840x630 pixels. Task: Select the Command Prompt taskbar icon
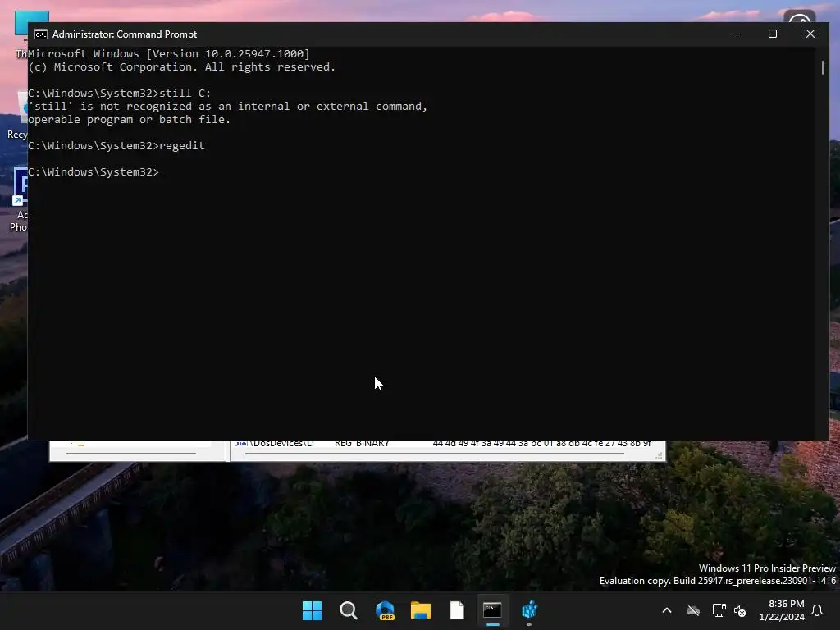(492, 610)
